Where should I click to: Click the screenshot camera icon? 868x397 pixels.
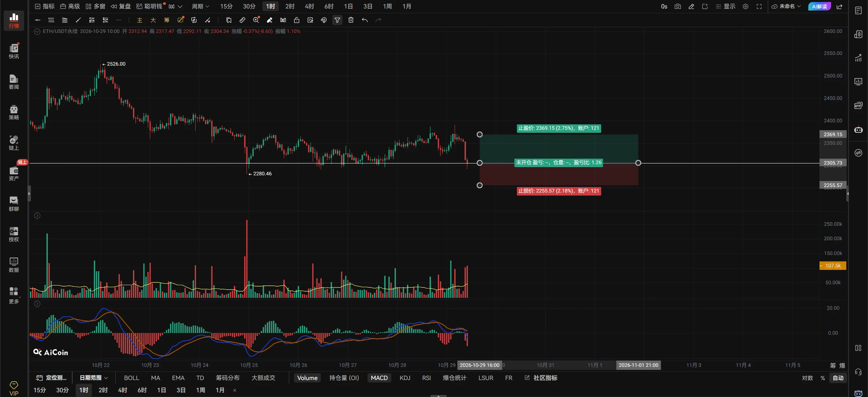(x=677, y=6)
